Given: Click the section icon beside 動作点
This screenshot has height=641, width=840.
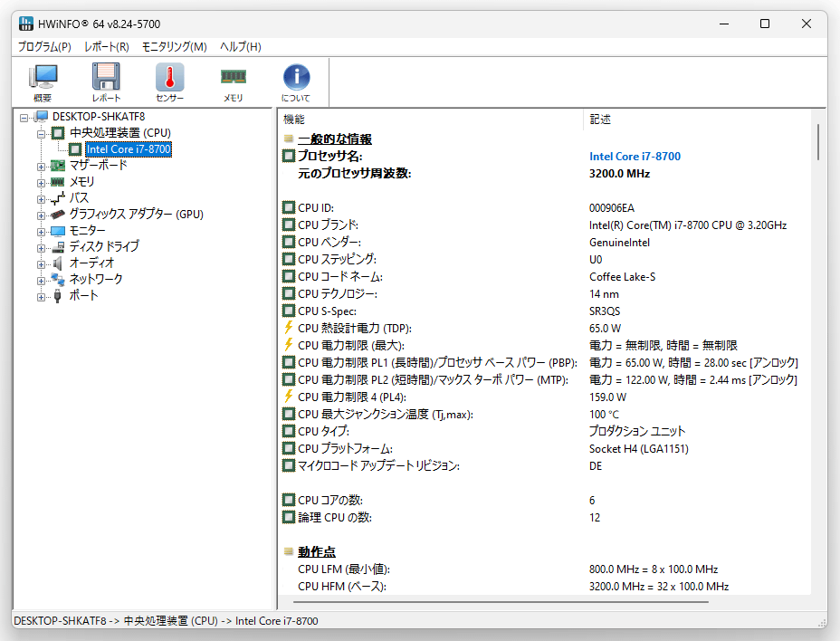Looking at the screenshot, I should [289, 551].
